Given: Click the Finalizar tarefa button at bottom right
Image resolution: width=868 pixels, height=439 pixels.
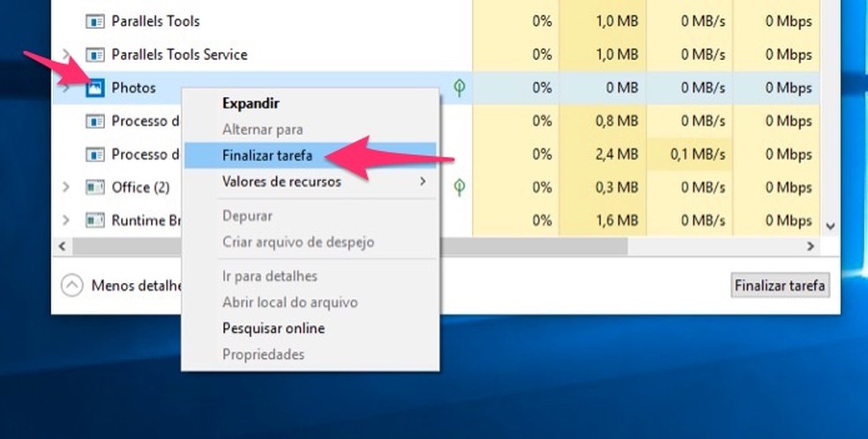Looking at the screenshot, I should coord(780,286).
